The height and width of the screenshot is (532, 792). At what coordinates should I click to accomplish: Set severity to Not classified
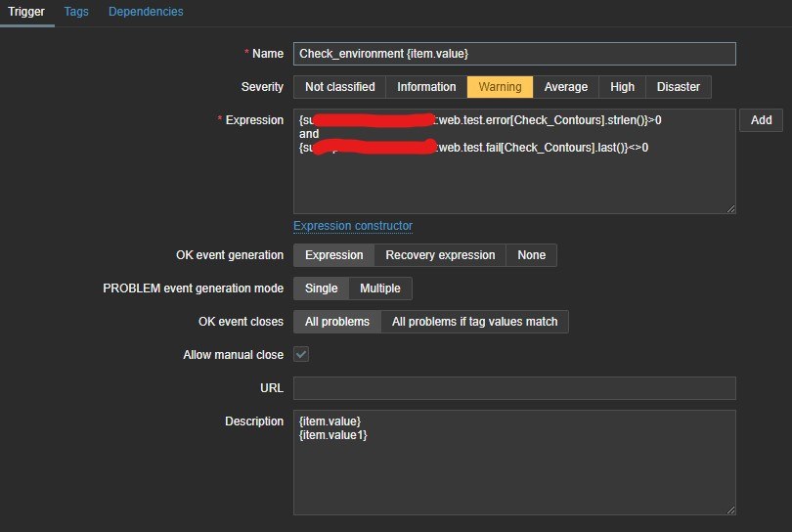click(339, 87)
